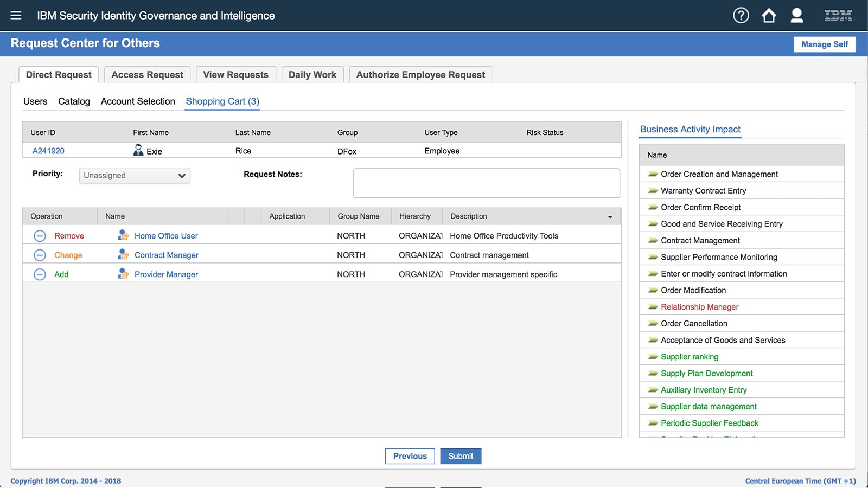Click activity icon for Contract Management
868x488 pixels.
coord(653,241)
